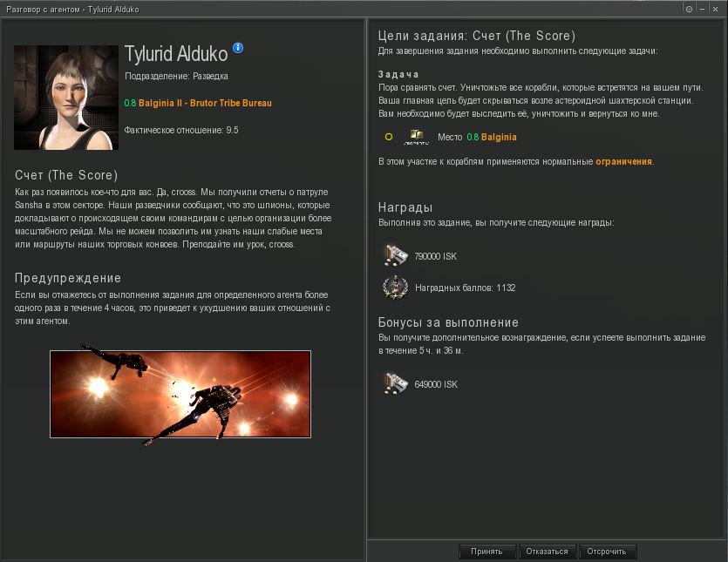Click the mission location bookmark icon
This screenshot has width=728, height=562.
pos(416,137)
